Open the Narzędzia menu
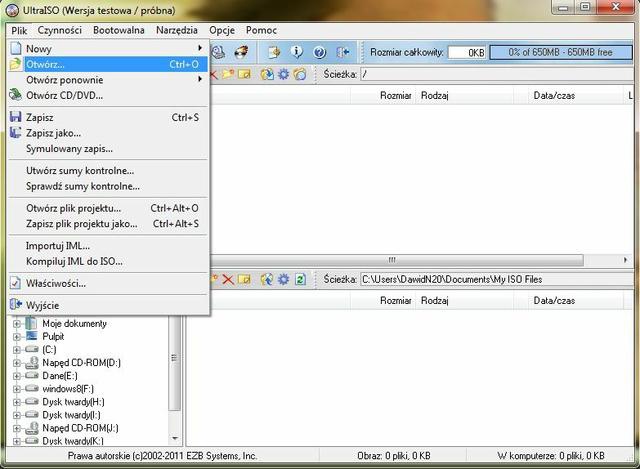This screenshot has width=640, height=469. 177,30
